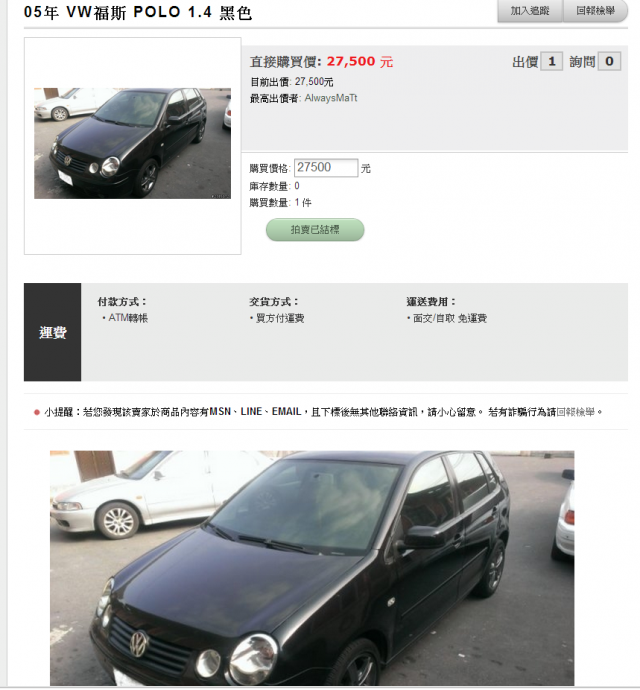Click the 回報檢舉 button at top
640x690 pixels.
tap(596, 11)
